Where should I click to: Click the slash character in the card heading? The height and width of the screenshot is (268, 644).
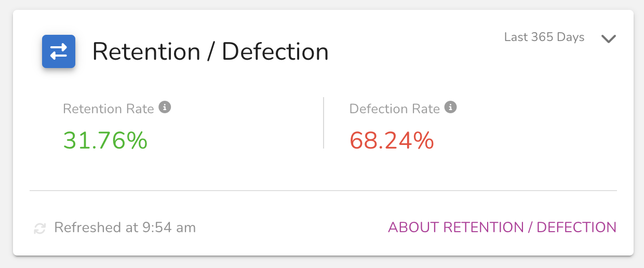pyautogui.click(x=211, y=52)
